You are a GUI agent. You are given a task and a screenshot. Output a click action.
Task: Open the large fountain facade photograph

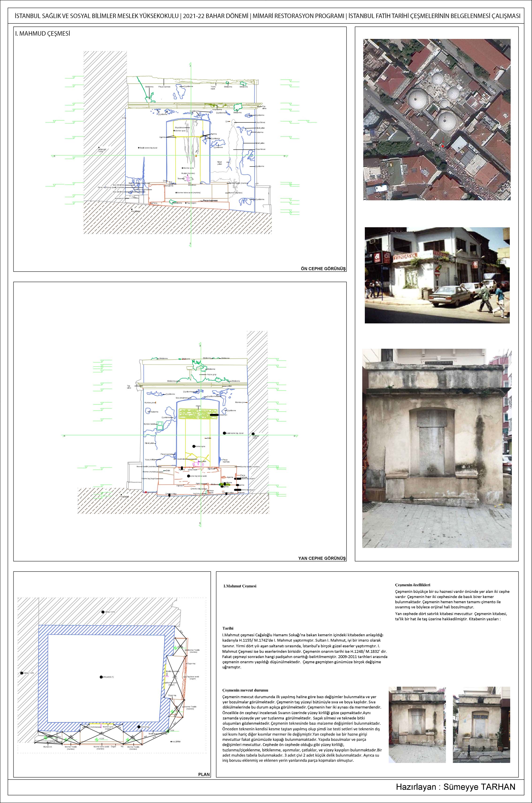tap(437, 448)
